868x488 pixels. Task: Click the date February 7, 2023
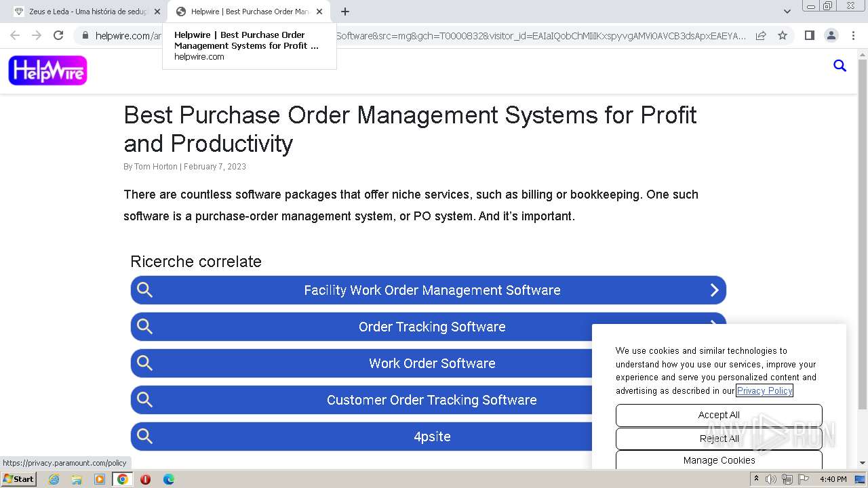[215, 167]
